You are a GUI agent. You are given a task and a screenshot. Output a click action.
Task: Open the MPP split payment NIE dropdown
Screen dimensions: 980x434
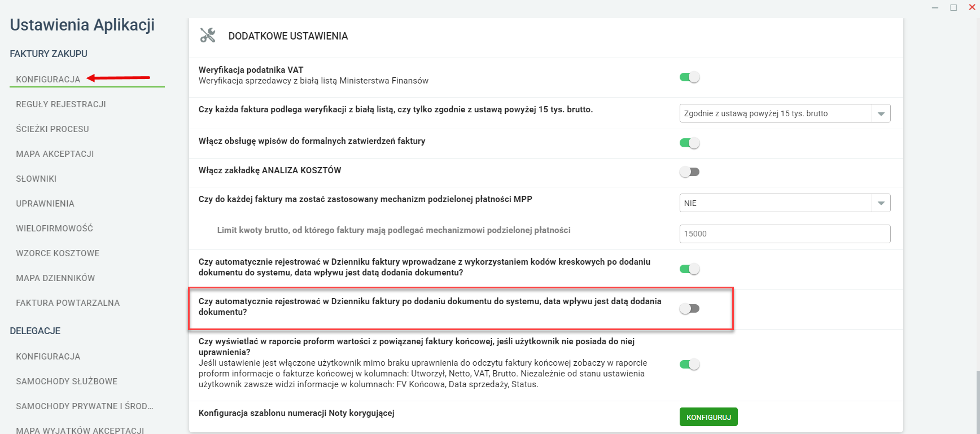pos(785,203)
